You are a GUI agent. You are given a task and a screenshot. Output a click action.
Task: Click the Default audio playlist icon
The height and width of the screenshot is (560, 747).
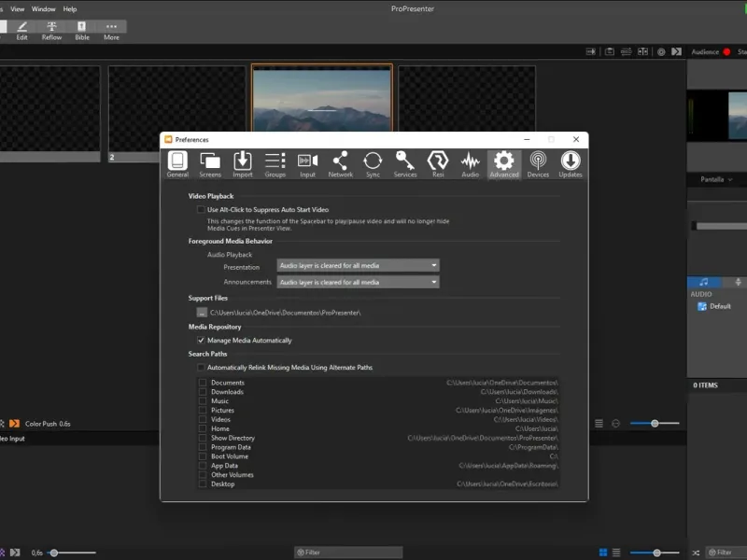point(702,306)
